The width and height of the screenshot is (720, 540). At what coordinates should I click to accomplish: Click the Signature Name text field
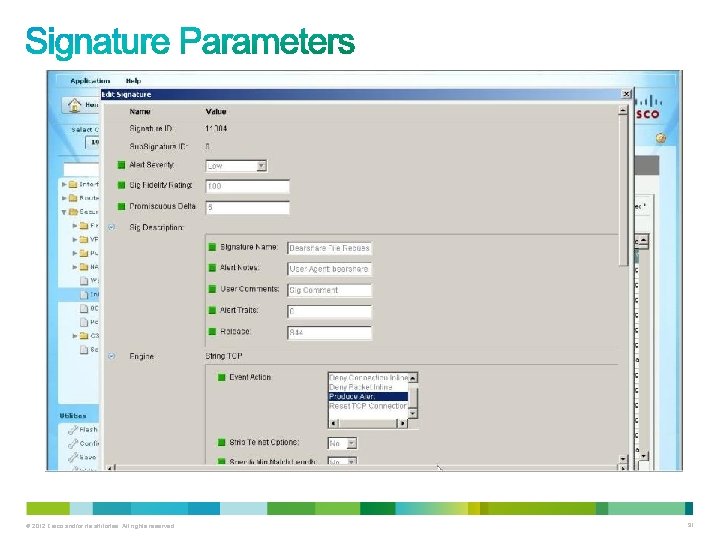coord(329,248)
